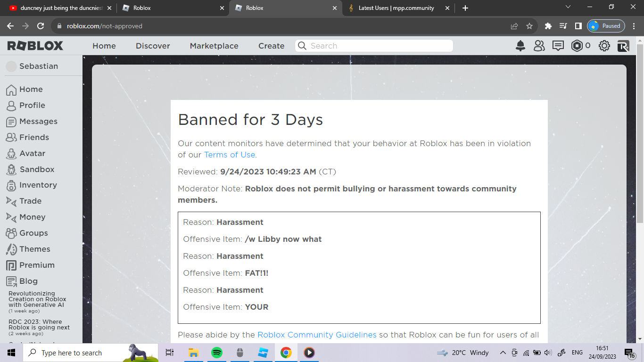Open the Windows notification center
Screen dimensions: 644x362
[x=630, y=353]
